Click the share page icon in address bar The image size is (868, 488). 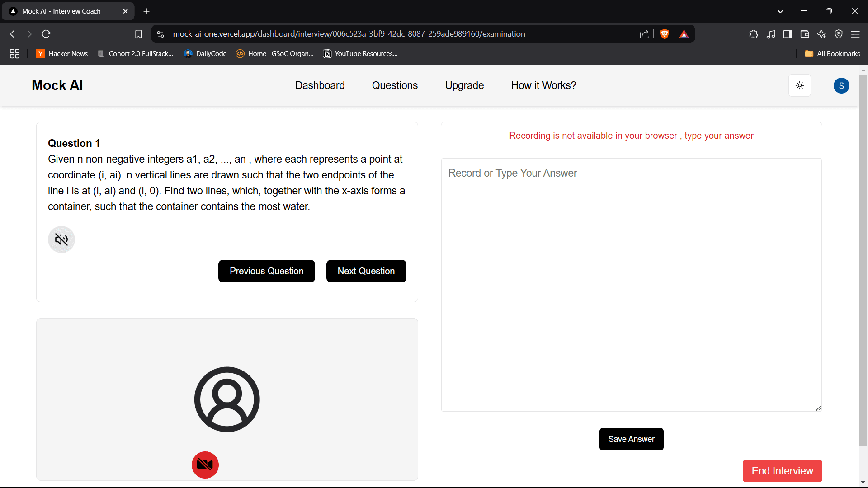coord(644,34)
